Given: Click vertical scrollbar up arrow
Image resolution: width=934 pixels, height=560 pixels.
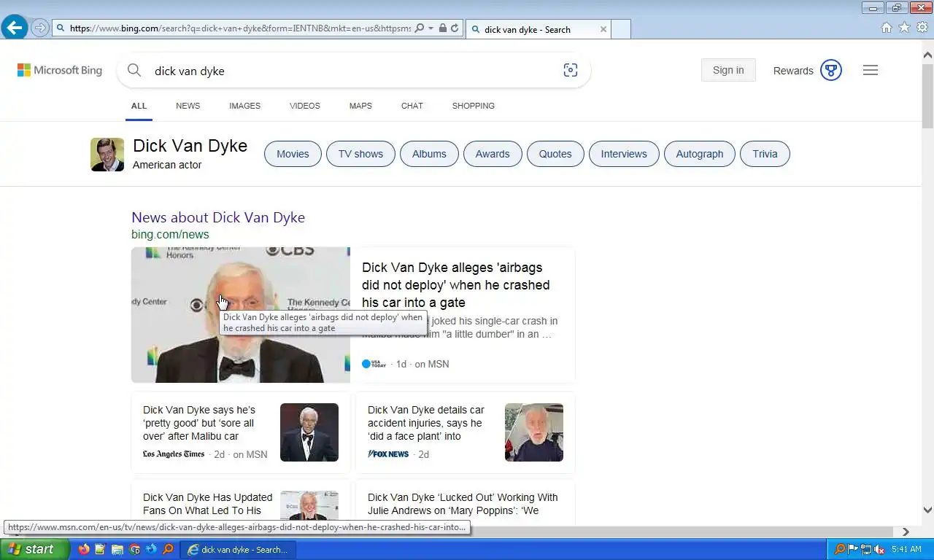Looking at the screenshot, I should click(x=927, y=55).
